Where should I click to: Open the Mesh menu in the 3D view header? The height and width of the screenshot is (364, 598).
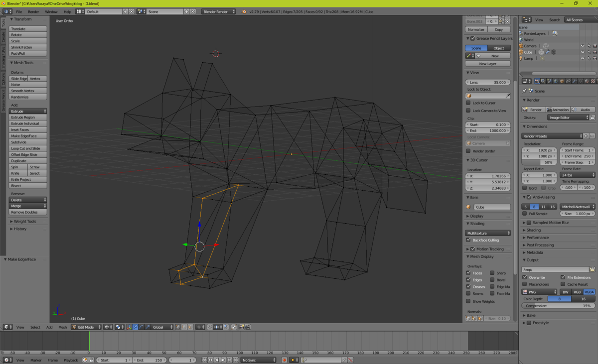[62, 327]
